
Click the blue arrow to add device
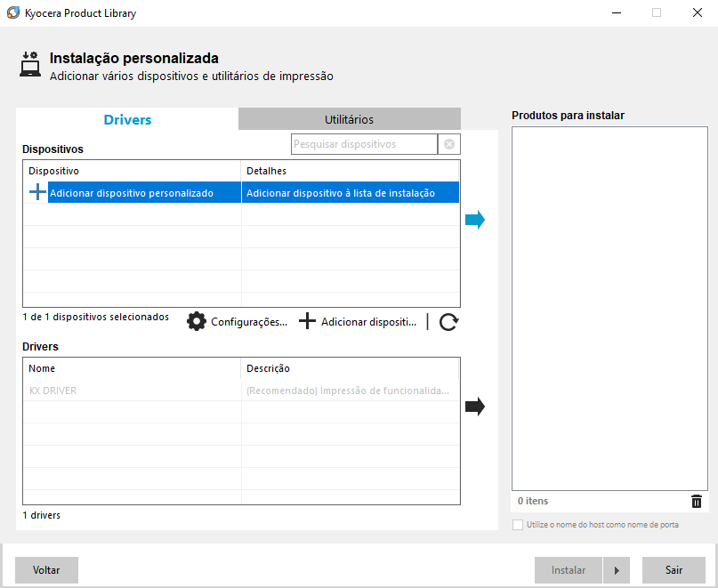[474, 220]
